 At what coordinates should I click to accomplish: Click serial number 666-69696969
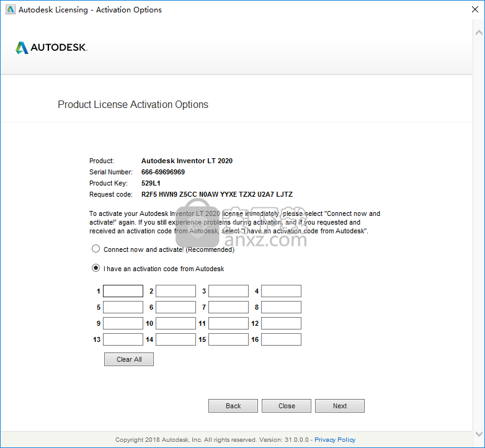(163, 172)
